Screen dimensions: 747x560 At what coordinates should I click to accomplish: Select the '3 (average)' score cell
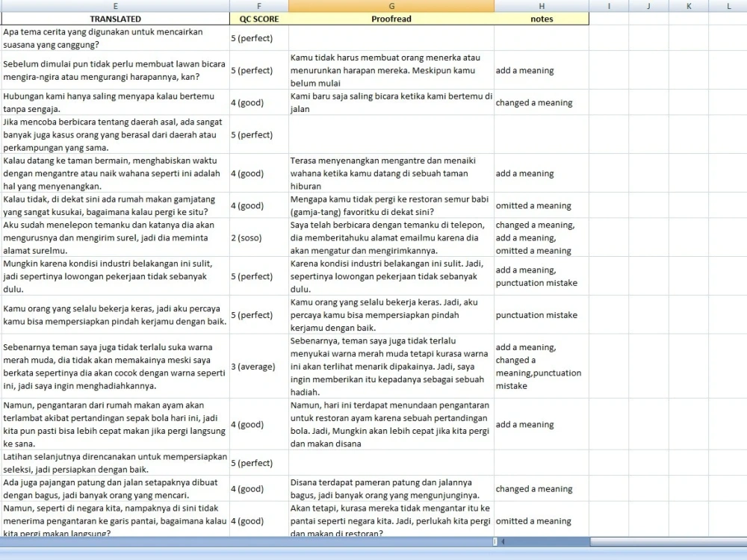[x=258, y=366]
